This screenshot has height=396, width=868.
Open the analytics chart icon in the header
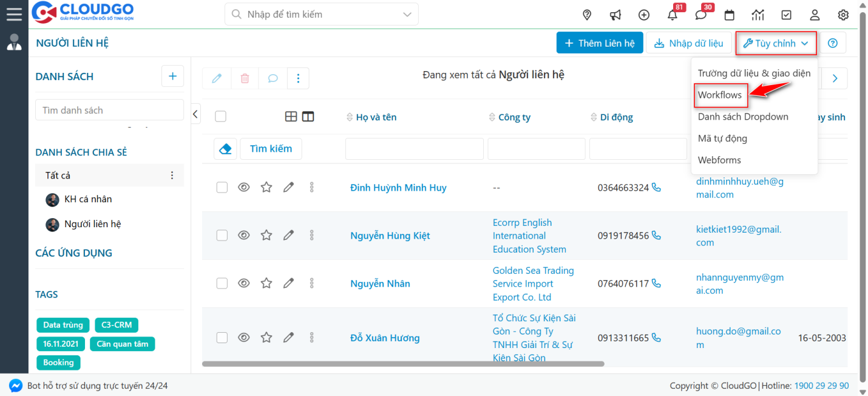758,15
